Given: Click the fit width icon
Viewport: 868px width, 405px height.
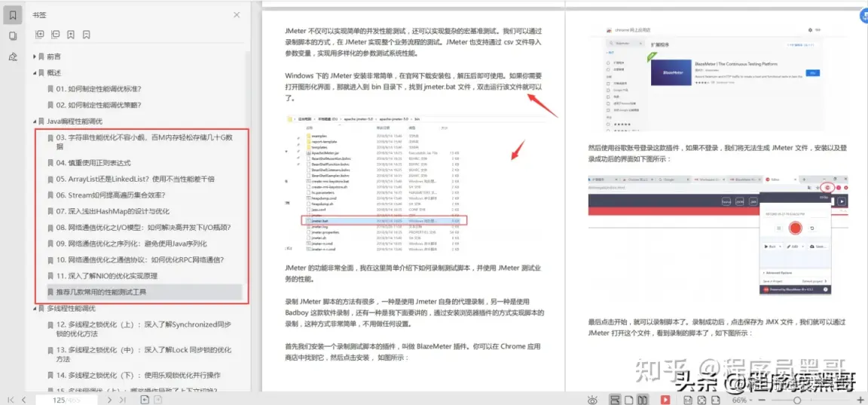Looking at the screenshot, I should pos(715,400).
